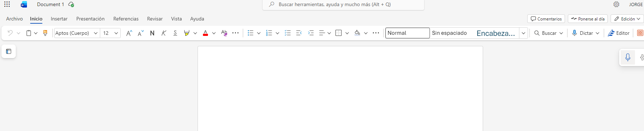Apply text highlight color
This screenshot has width=644, height=131.
[186, 33]
